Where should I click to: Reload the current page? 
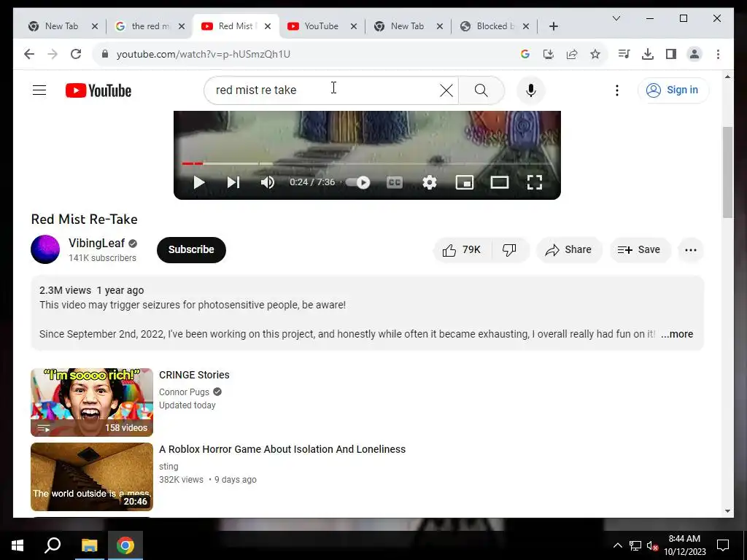tap(76, 54)
